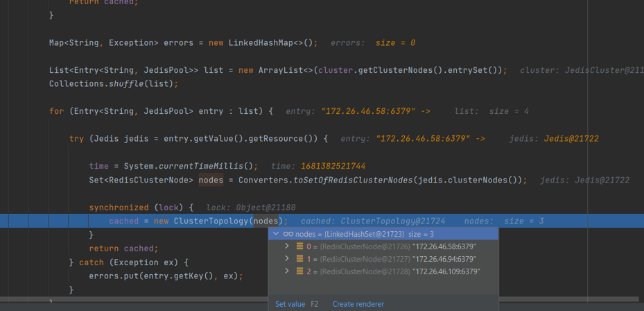
Task: Click the toSetOfRedisClusterNodes method call
Action: [x=354, y=180]
